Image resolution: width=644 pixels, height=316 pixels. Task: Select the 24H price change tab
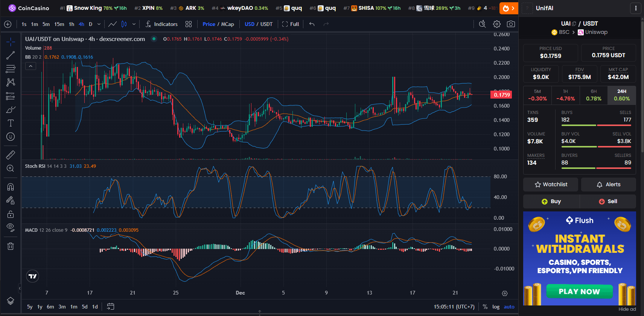[622, 95]
